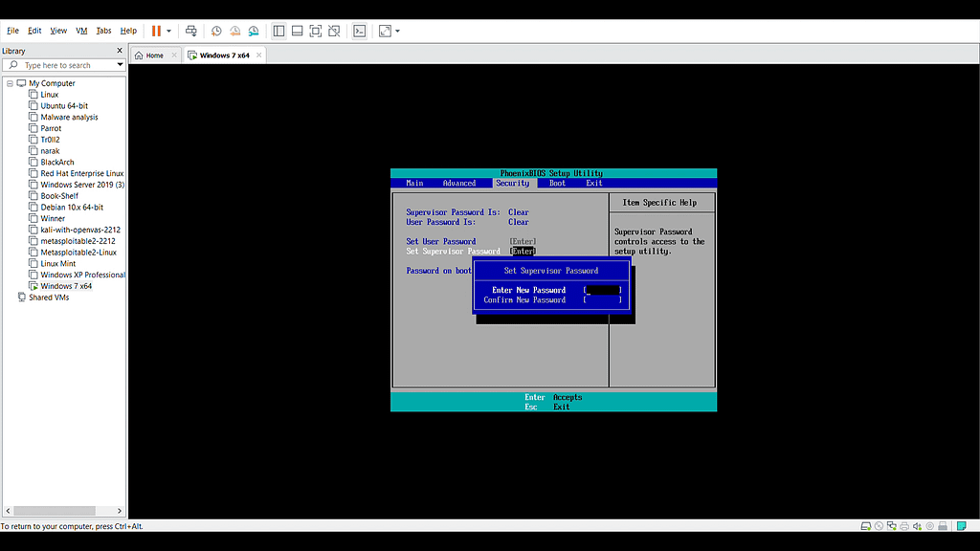Select the Tr0ll2 VM
Image resolution: width=980 pixels, height=551 pixels.
coord(50,140)
